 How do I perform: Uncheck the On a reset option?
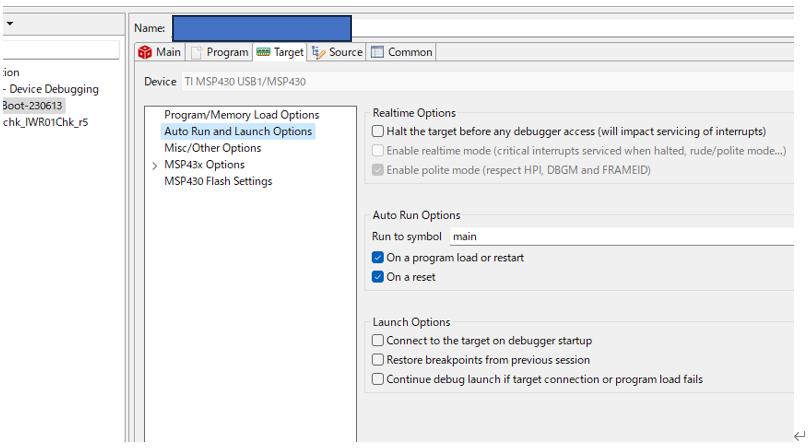click(x=378, y=277)
